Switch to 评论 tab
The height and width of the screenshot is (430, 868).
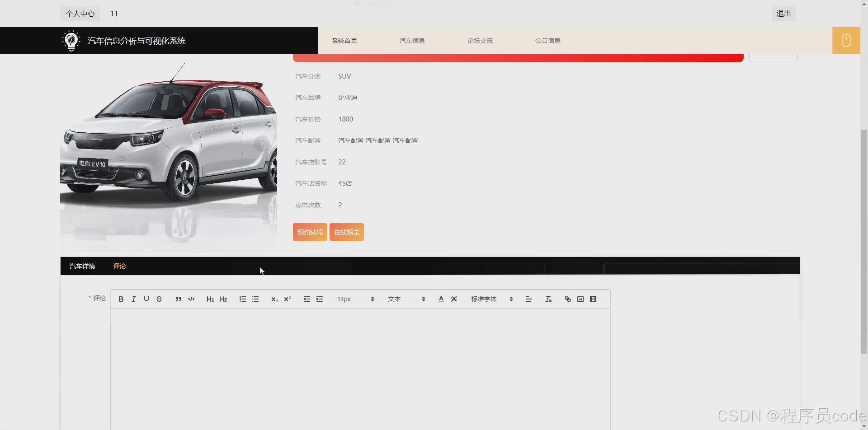[x=119, y=266]
